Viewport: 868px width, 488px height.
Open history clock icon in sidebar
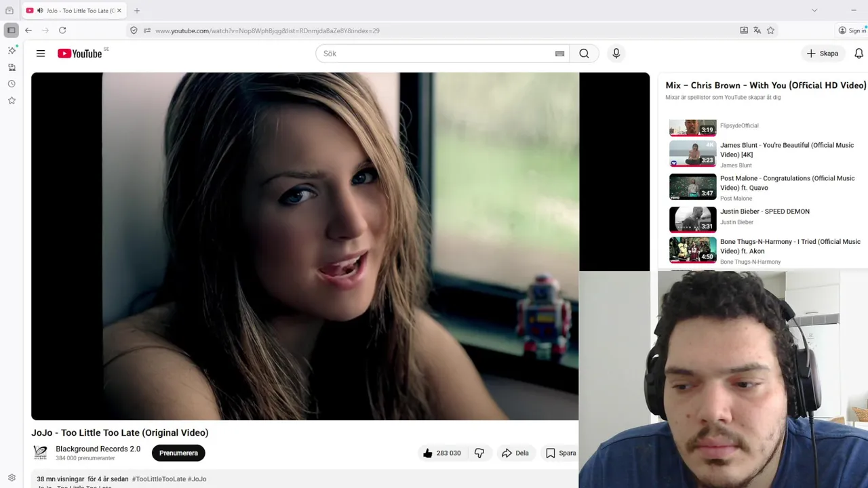tap(12, 84)
